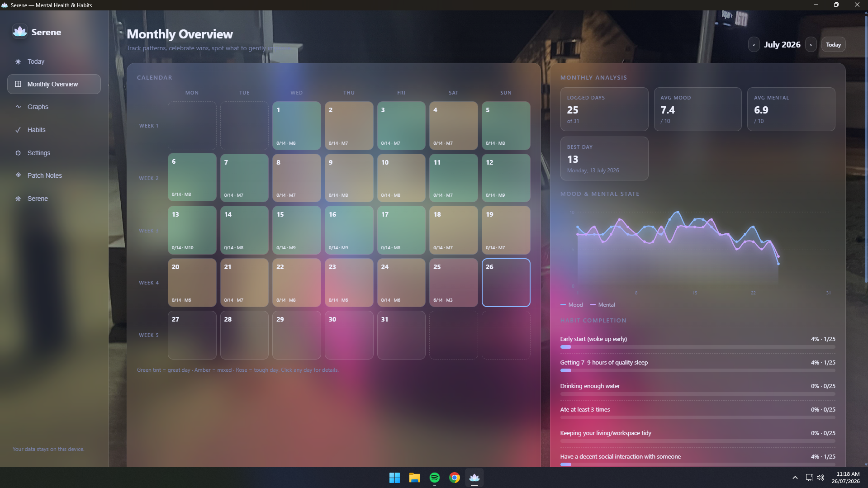Image resolution: width=868 pixels, height=488 pixels.
Task: Click the July 2026 month label
Action: [x=782, y=45]
